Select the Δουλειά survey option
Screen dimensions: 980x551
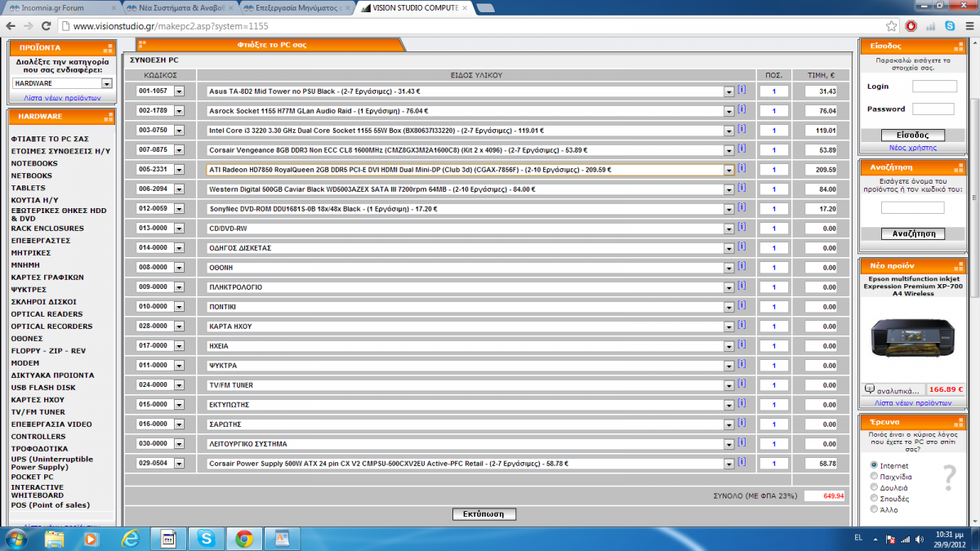click(875, 487)
